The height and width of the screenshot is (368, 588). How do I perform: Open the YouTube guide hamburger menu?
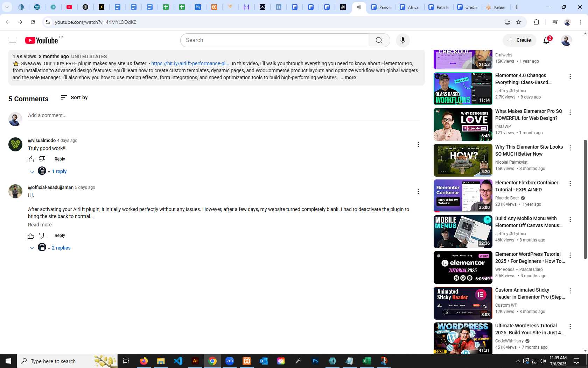(x=13, y=40)
